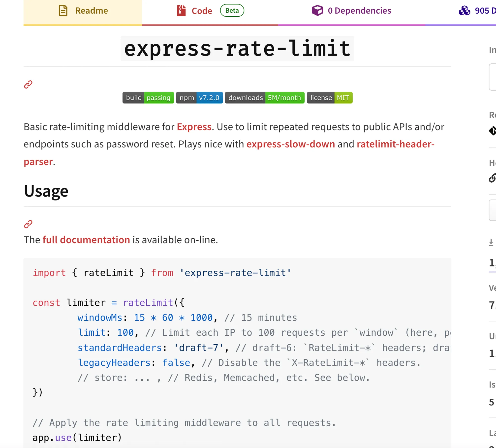Click the downloads 5M/month badge

(264, 98)
